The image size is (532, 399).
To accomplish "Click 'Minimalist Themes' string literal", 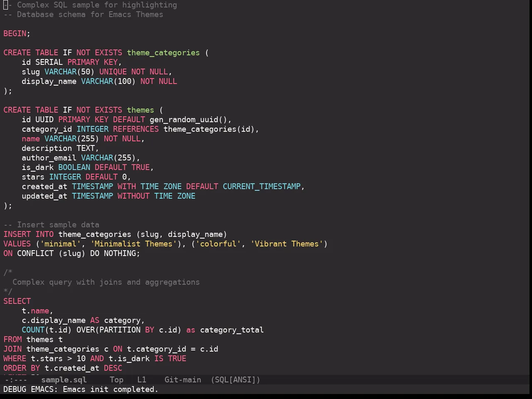I will pos(134,244).
